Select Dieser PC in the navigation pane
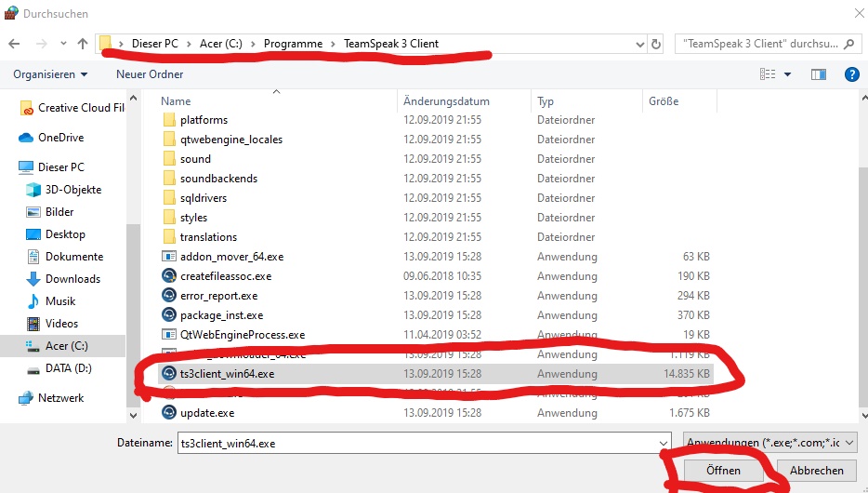This screenshot has height=493, width=868. [51, 167]
